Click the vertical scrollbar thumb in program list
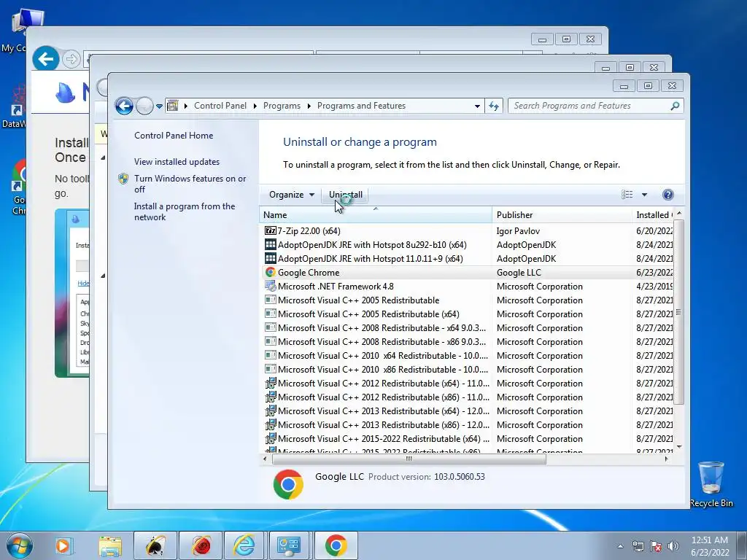 pyautogui.click(x=679, y=312)
